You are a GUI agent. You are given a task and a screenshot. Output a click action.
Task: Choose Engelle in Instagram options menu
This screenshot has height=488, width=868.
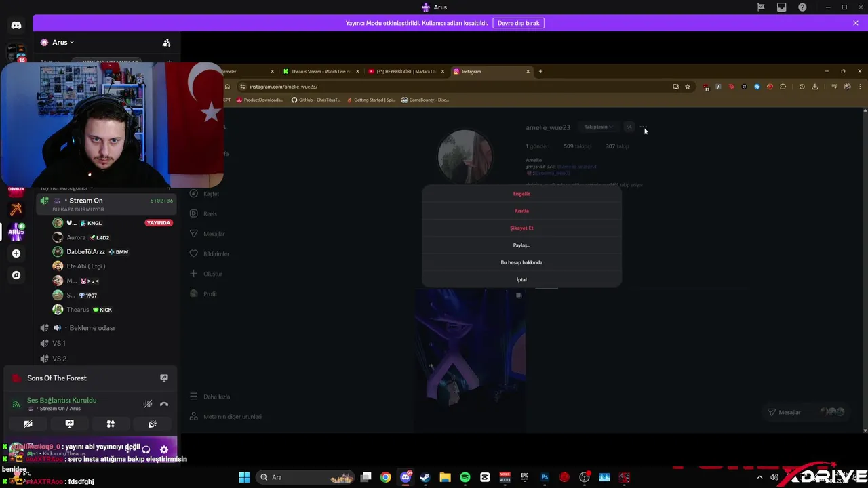[x=521, y=194]
